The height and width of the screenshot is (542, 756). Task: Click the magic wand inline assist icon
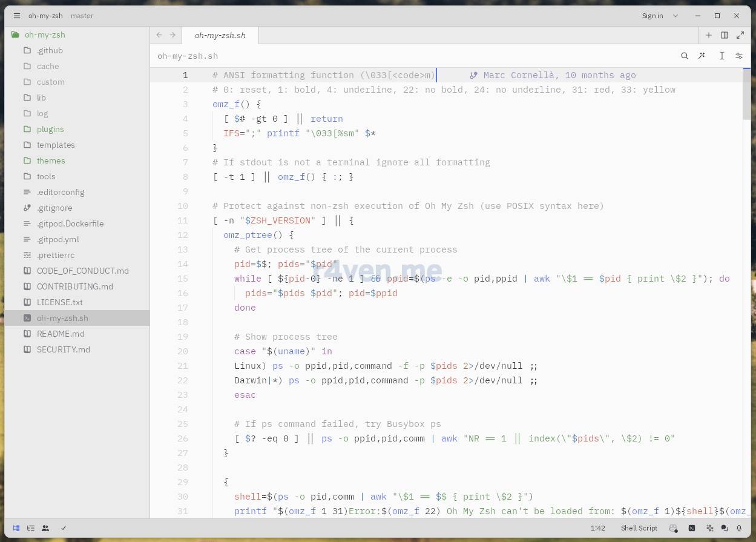[702, 56]
